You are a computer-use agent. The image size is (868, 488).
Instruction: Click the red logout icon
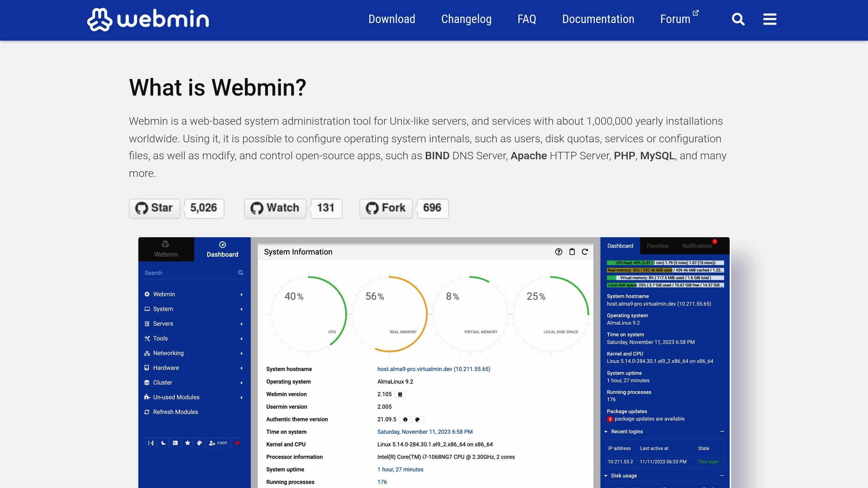click(x=237, y=443)
